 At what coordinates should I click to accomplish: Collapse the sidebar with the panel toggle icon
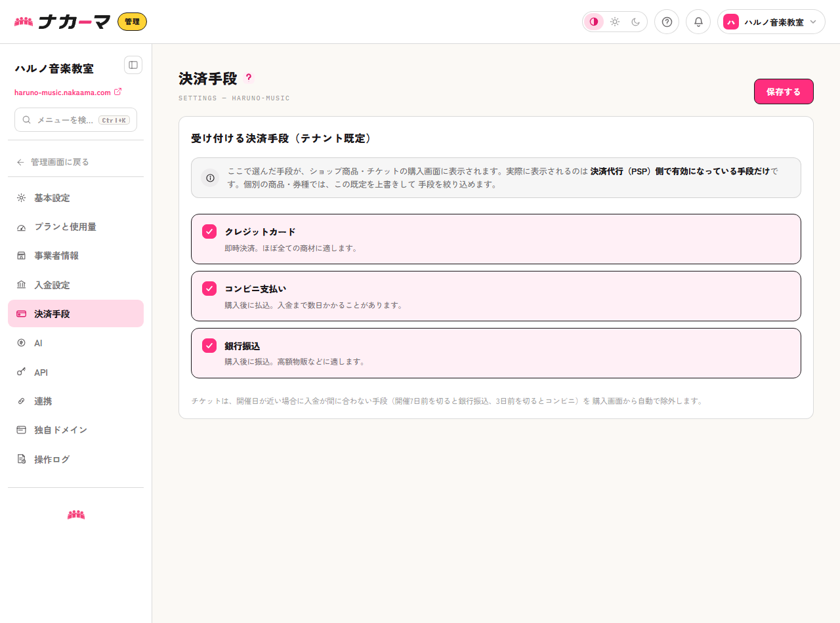(x=133, y=65)
